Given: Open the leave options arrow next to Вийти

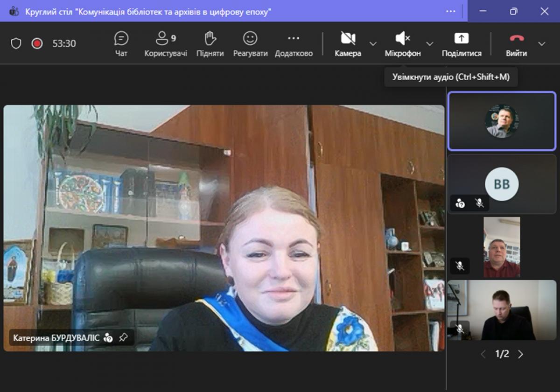Looking at the screenshot, I should [542, 44].
